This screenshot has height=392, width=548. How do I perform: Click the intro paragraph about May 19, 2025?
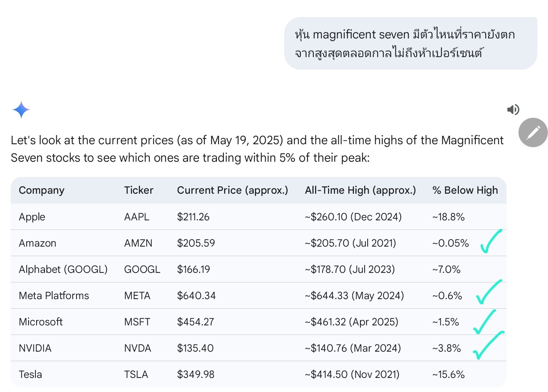coord(257,149)
